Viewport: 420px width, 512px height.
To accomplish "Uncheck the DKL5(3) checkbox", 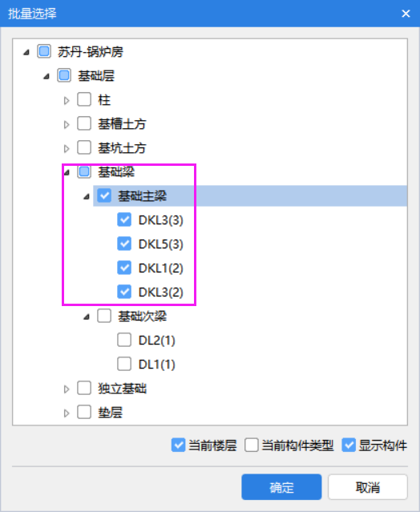I will (124, 244).
